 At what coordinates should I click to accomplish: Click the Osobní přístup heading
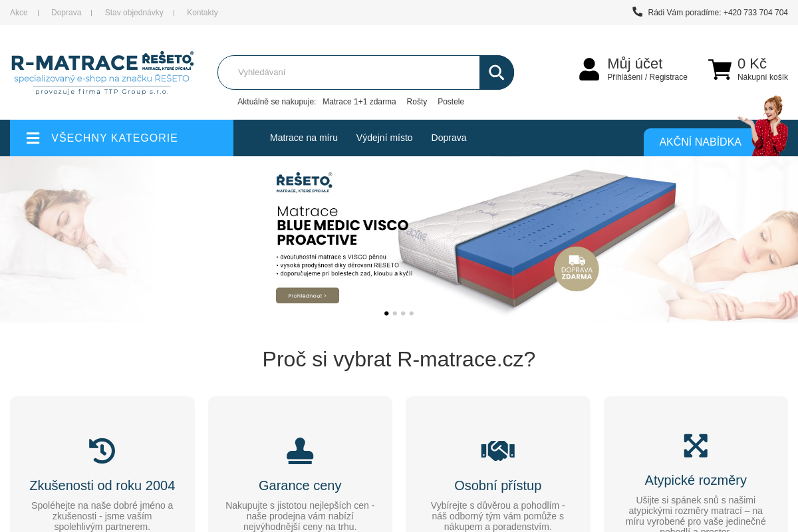click(x=498, y=485)
